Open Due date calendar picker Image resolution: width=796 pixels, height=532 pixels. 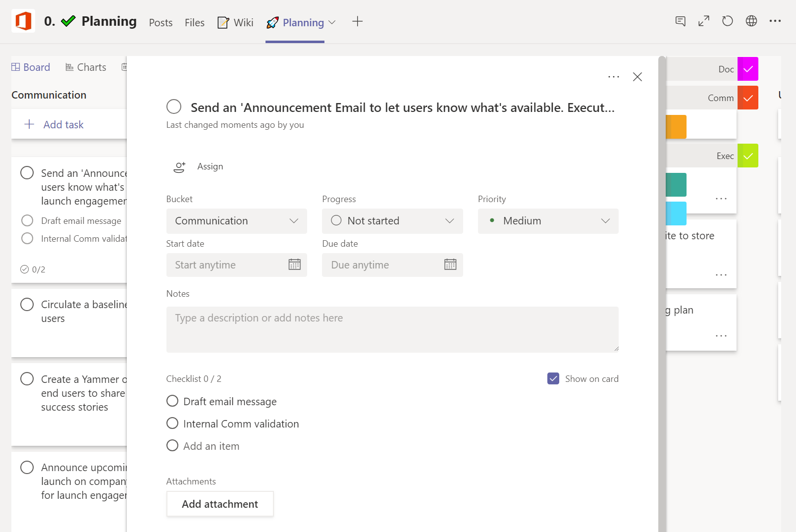coord(450,265)
